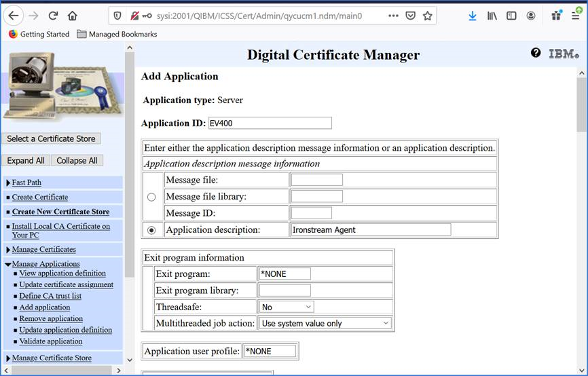
Task: Click the navigation pane vertical scrollbar
Action: click(130, 165)
